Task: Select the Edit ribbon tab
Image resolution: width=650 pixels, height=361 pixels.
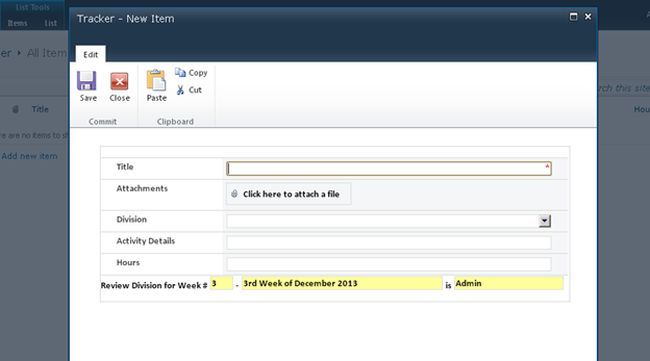Action: coord(90,54)
